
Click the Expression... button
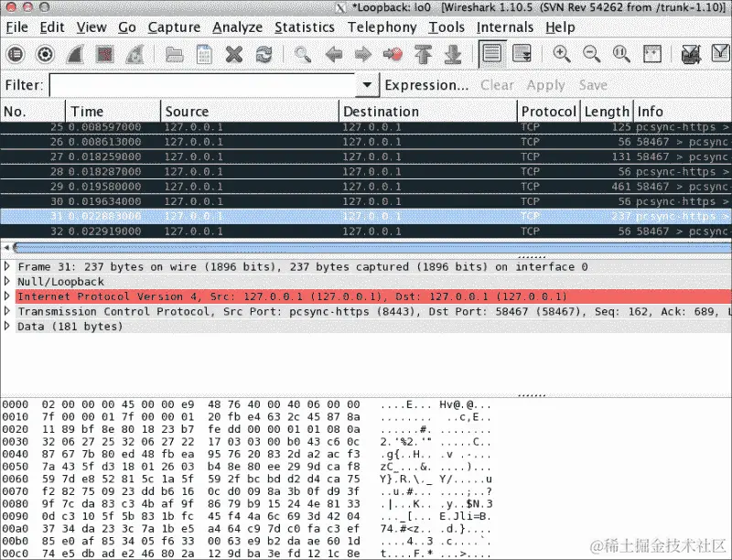pyautogui.click(x=426, y=85)
